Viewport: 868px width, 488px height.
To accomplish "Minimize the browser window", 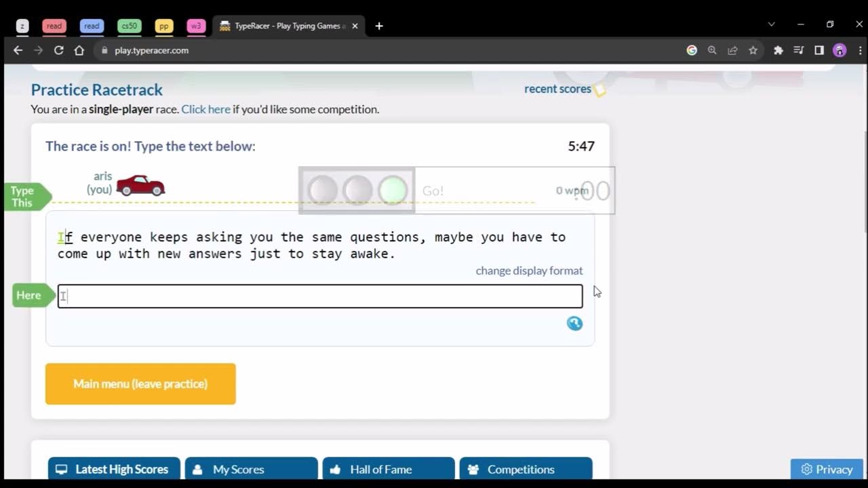I will (x=801, y=24).
